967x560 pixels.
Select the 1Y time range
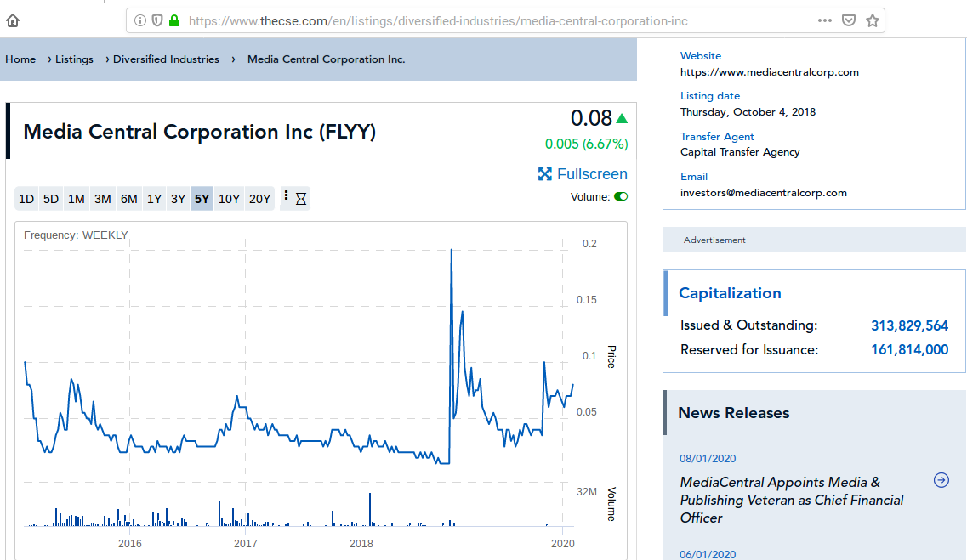pyautogui.click(x=154, y=199)
